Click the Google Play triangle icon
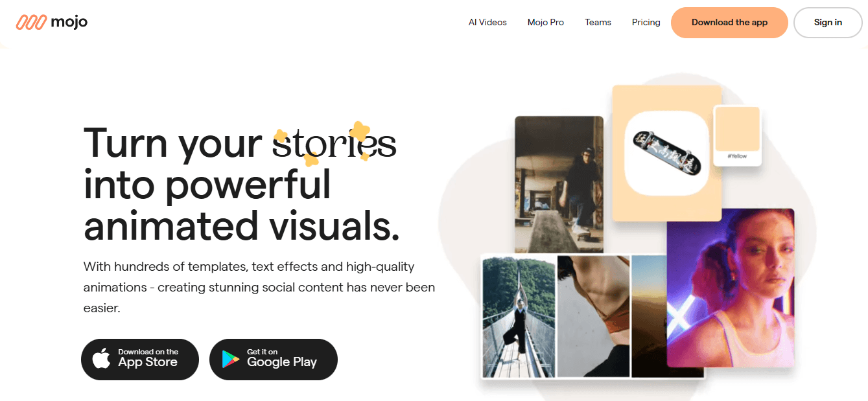868x401 pixels. 230,360
